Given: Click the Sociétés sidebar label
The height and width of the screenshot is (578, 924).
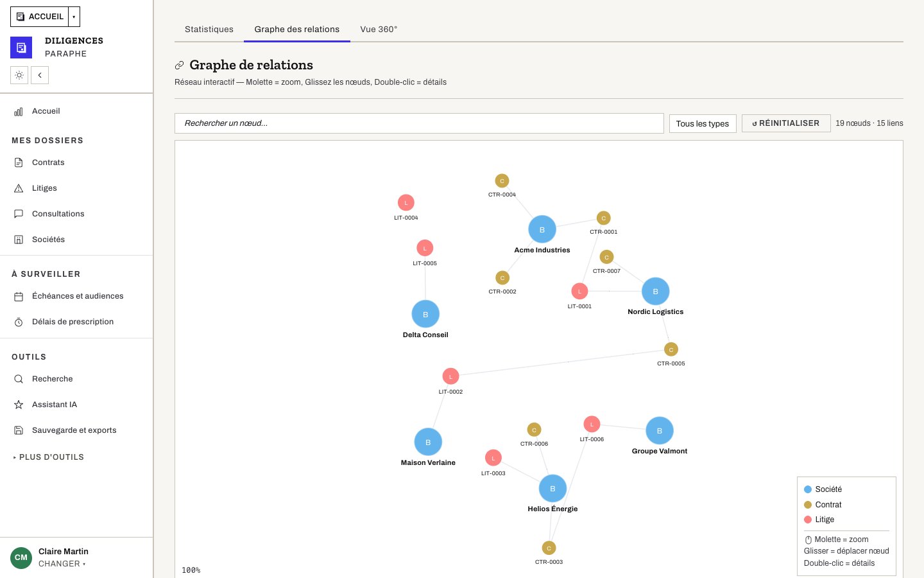Looking at the screenshot, I should pos(49,240).
